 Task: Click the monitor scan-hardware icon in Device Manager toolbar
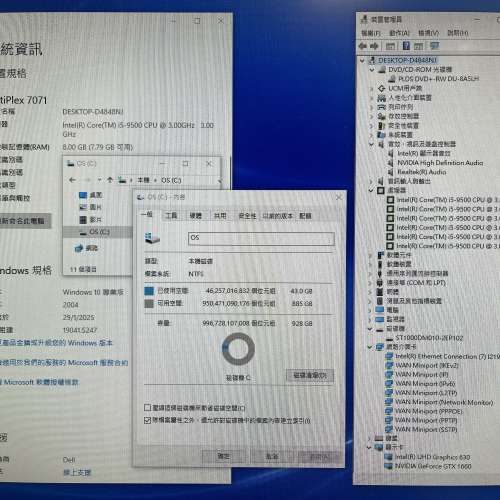[434, 46]
